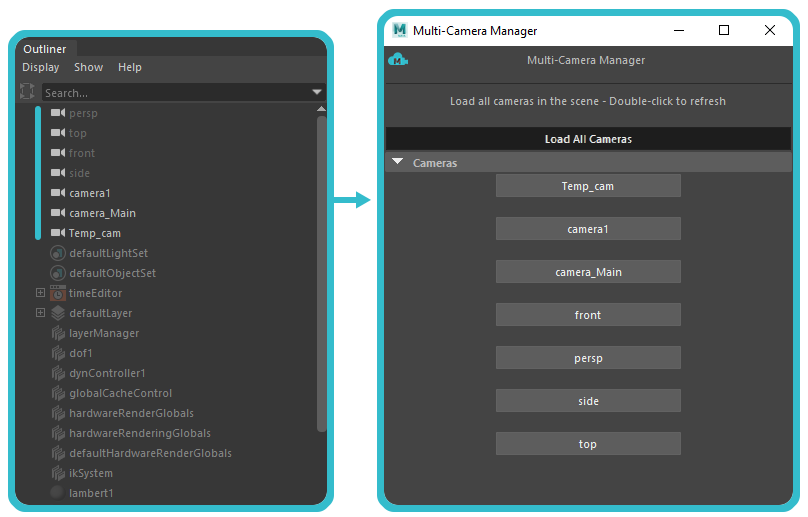The width and height of the screenshot is (808, 517).
Task: Click the defaultLightSet set icon
Action: point(58,253)
